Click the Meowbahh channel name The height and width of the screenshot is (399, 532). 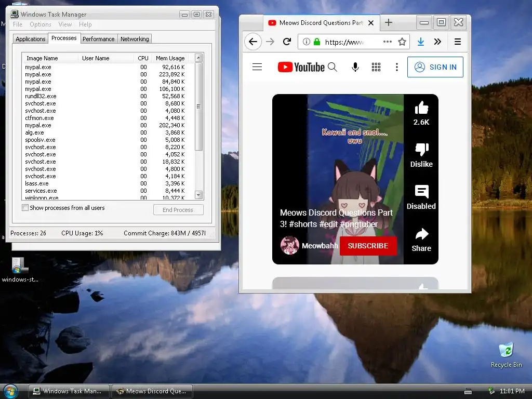pos(320,246)
